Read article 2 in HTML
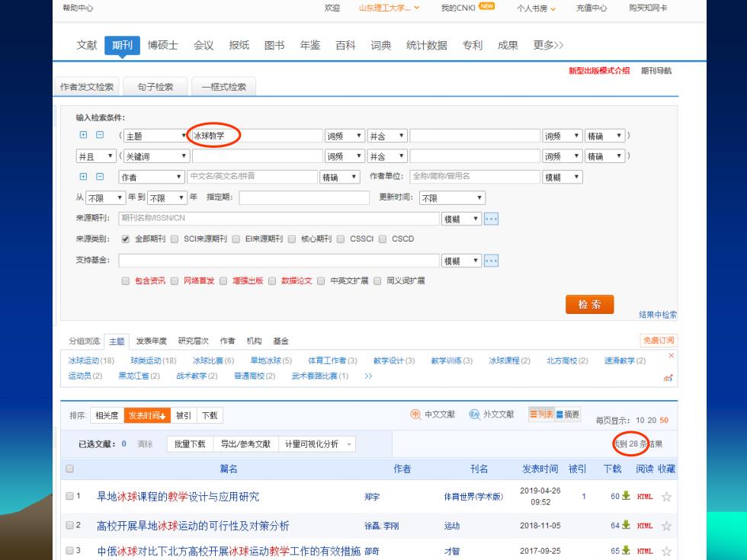The width and height of the screenshot is (747, 560). coord(645,526)
